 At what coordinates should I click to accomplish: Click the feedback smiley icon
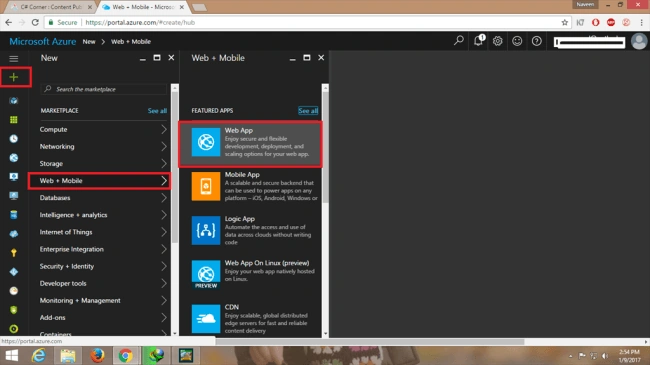click(517, 41)
